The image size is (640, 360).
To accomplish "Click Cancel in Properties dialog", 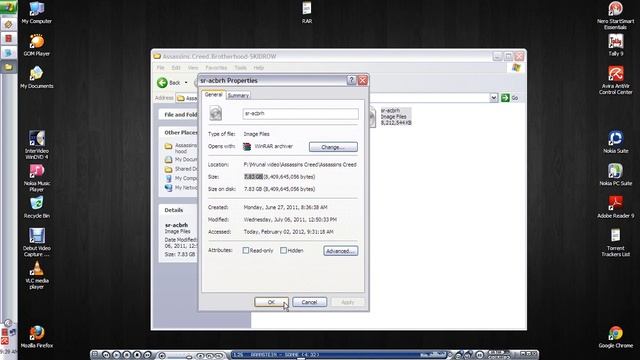I will pos(309,302).
